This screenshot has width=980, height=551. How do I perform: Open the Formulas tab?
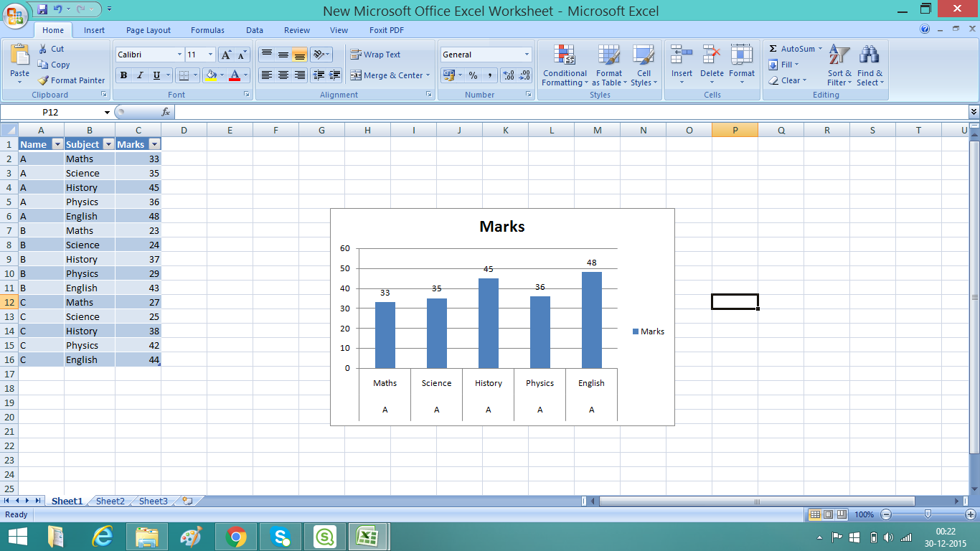point(207,30)
